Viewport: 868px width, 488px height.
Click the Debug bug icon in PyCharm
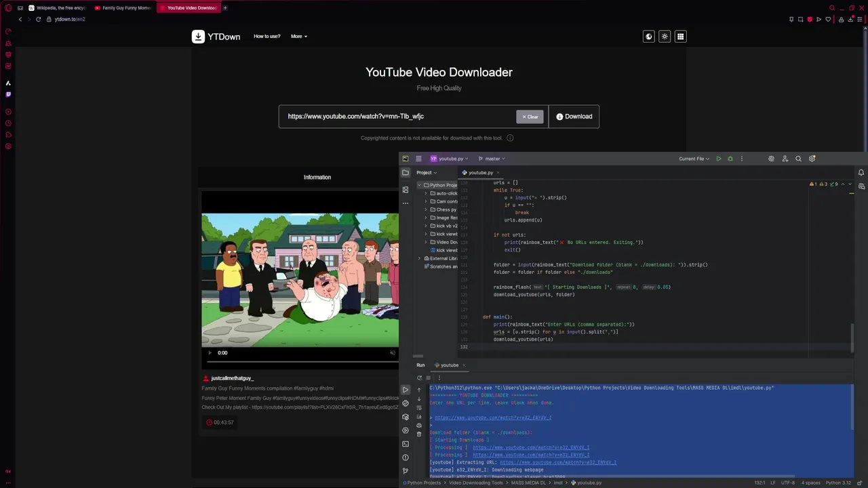click(x=730, y=159)
